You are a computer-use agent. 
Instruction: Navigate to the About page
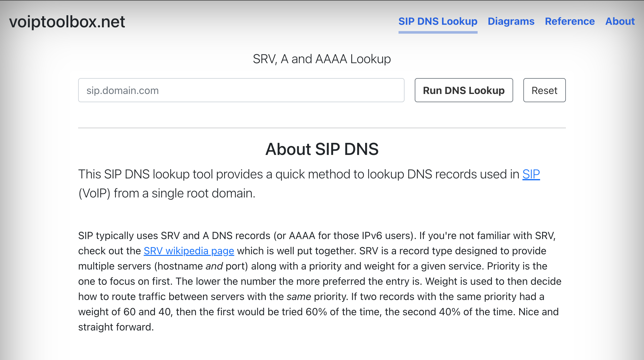(x=620, y=21)
